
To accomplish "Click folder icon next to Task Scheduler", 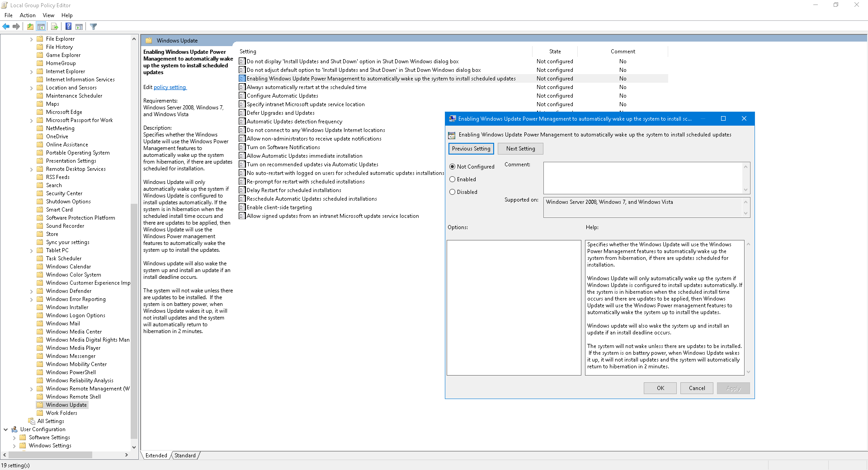I will click(40, 258).
